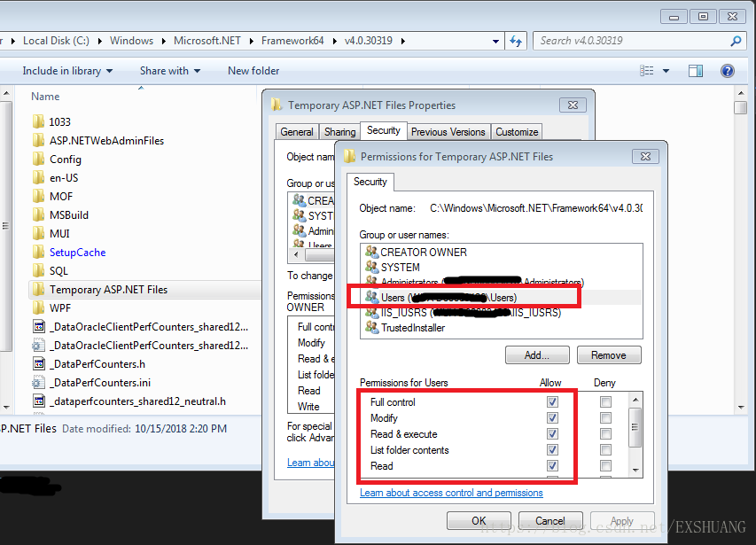Toggle Deny checkbox for Modify
This screenshot has width=756, height=545.
tap(605, 417)
